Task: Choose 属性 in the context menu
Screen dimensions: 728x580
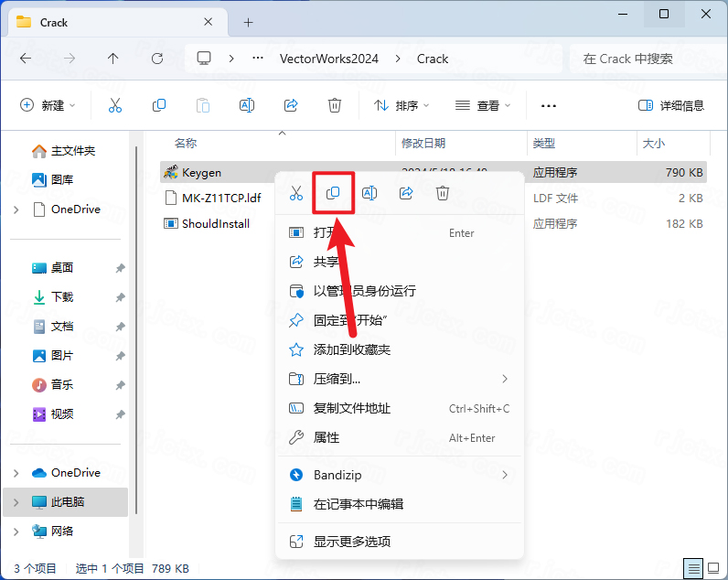Action: [x=327, y=437]
